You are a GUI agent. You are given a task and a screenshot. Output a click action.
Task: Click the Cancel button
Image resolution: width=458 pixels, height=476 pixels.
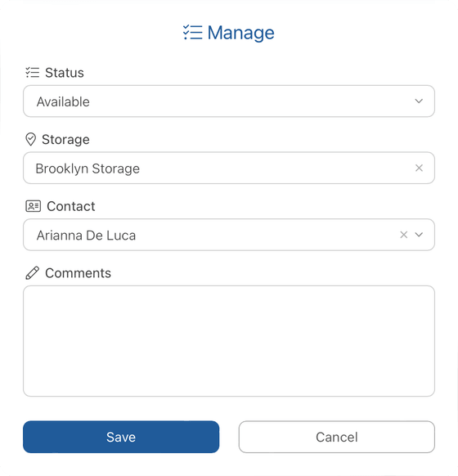click(337, 437)
